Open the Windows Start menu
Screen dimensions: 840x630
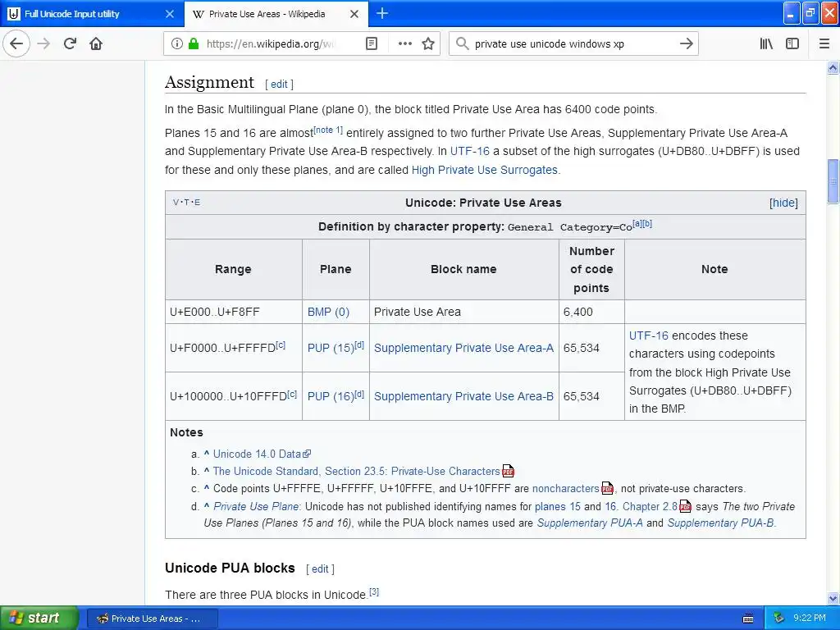(39, 619)
